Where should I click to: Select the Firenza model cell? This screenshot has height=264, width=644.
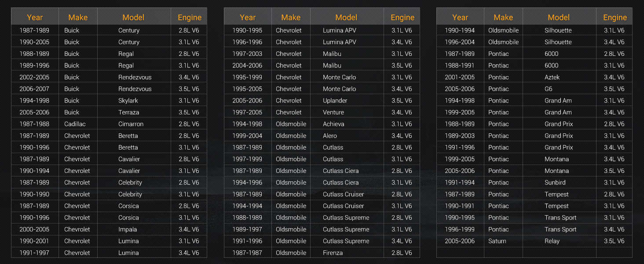click(x=347, y=253)
